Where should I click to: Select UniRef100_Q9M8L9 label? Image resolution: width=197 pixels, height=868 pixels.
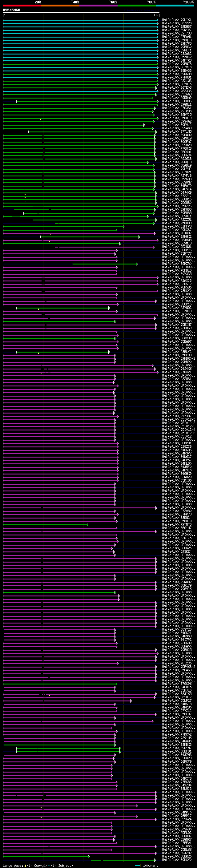(177, 139)
